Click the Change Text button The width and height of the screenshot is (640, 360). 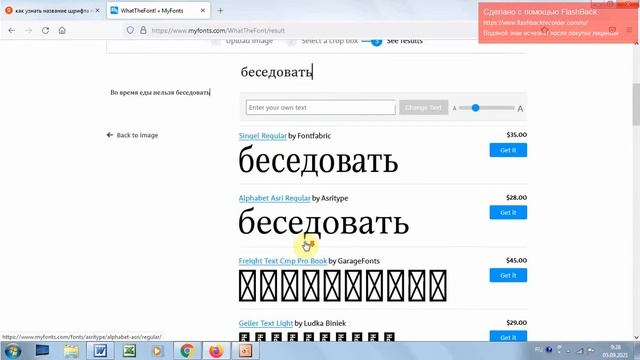[x=423, y=107]
